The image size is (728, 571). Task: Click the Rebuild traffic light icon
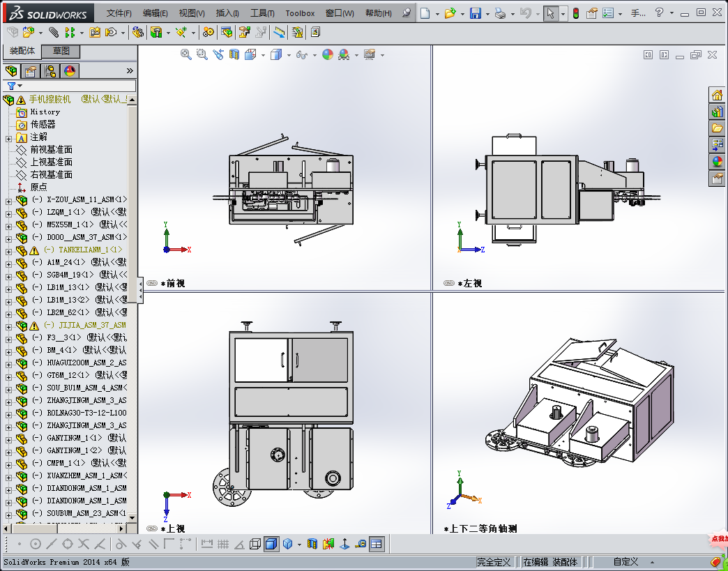(575, 13)
